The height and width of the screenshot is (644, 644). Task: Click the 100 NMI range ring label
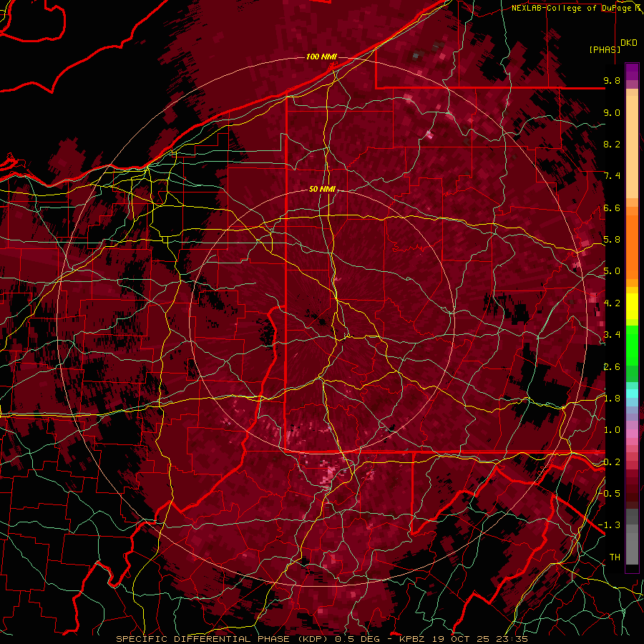click(x=321, y=57)
